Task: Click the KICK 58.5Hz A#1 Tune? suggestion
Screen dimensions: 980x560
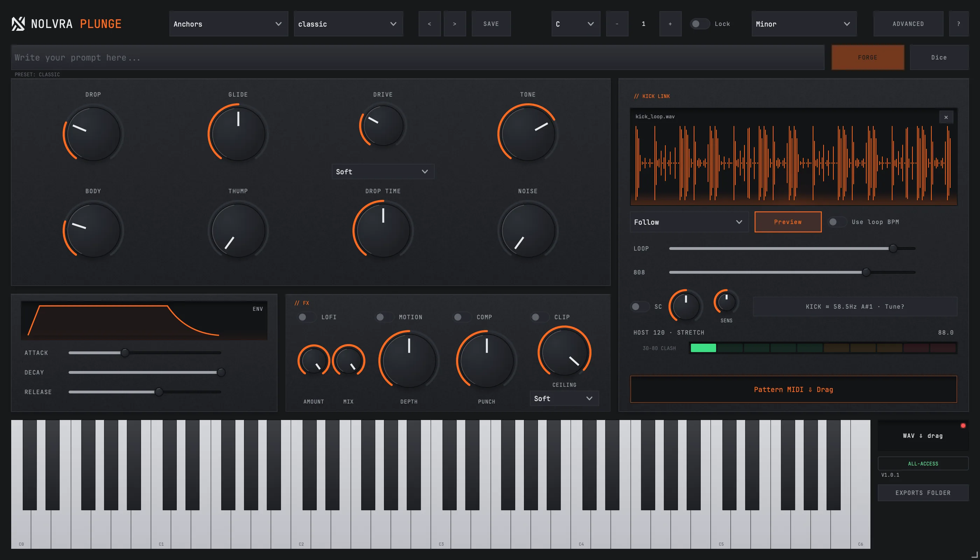Action: (855, 307)
